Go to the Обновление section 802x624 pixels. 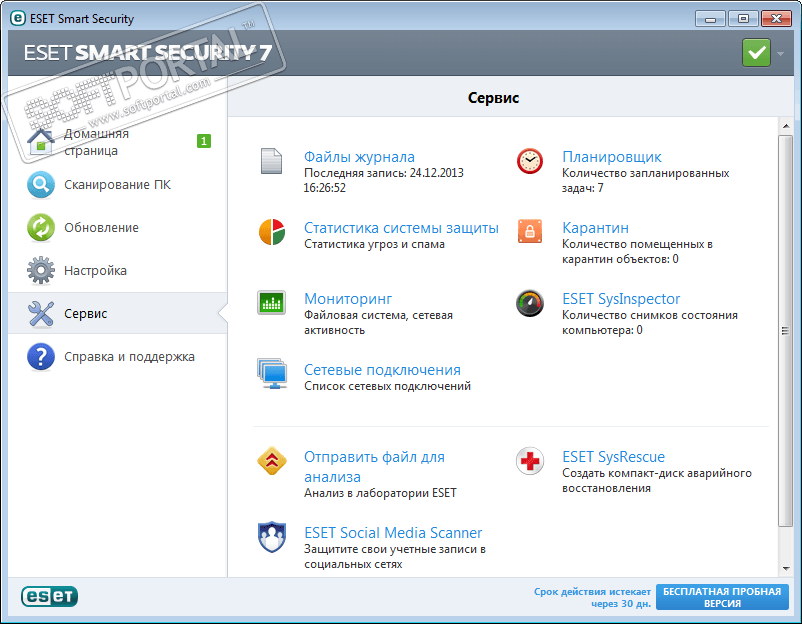click(101, 228)
